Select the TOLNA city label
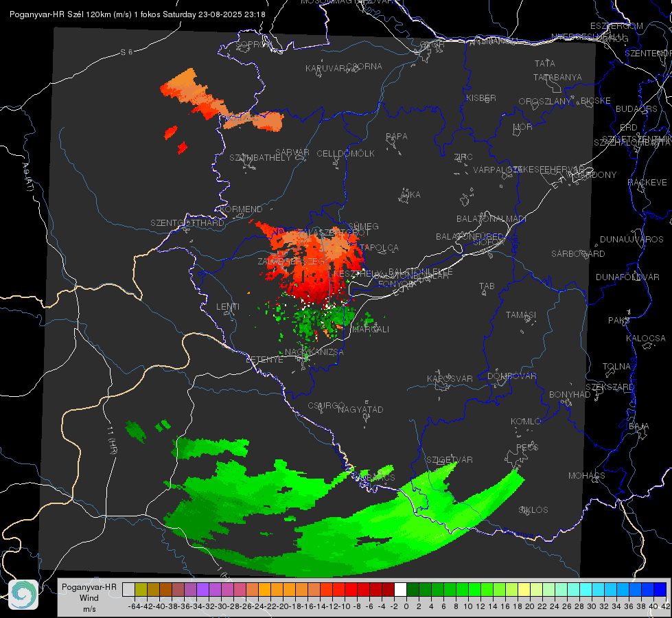 [616, 367]
